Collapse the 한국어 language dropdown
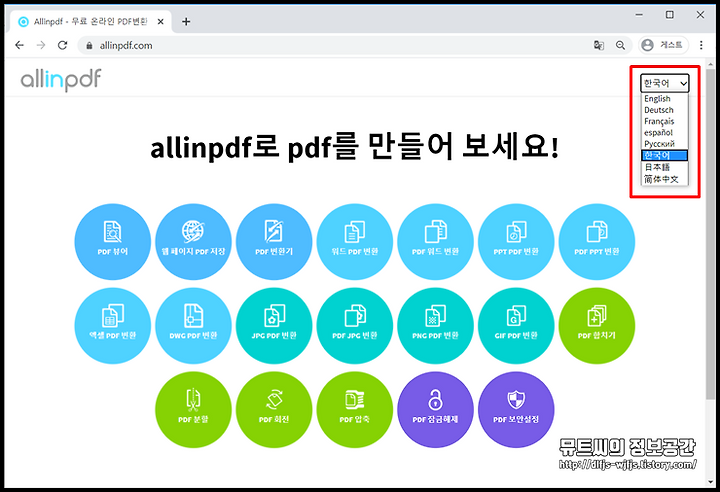This screenshot has width=720, height=492. 665,83
